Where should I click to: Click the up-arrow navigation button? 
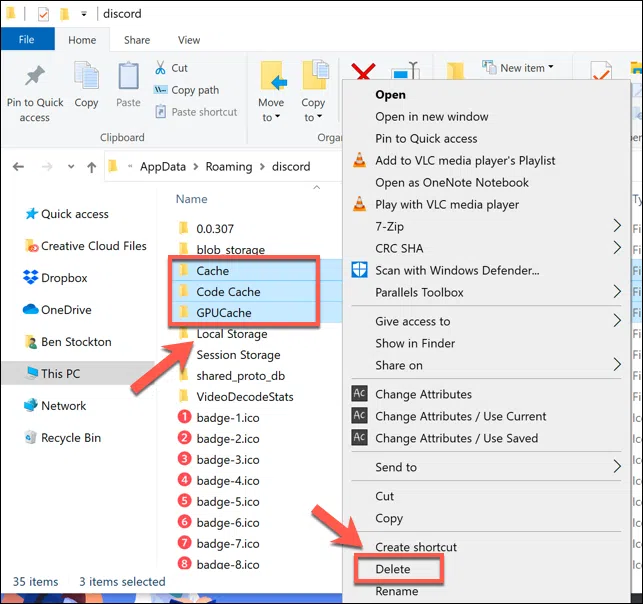[x=91, y=166]
